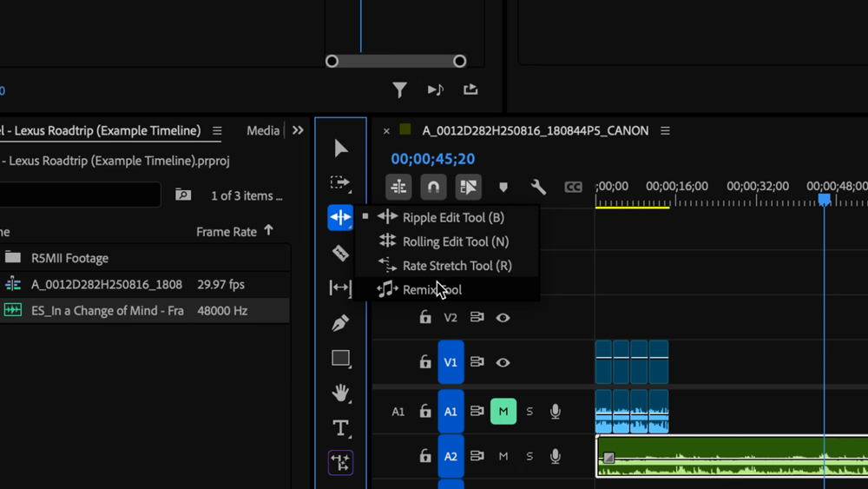This screenshot has width=868, height=489.
Task: Add a marker in the timeline
Action: [503, 188]
